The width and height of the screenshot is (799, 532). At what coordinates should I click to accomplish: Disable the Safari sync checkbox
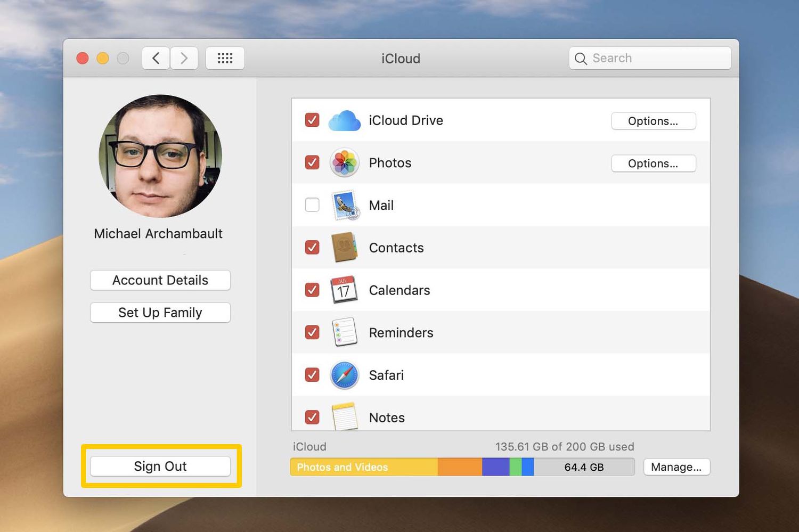(x=312, y=375)
